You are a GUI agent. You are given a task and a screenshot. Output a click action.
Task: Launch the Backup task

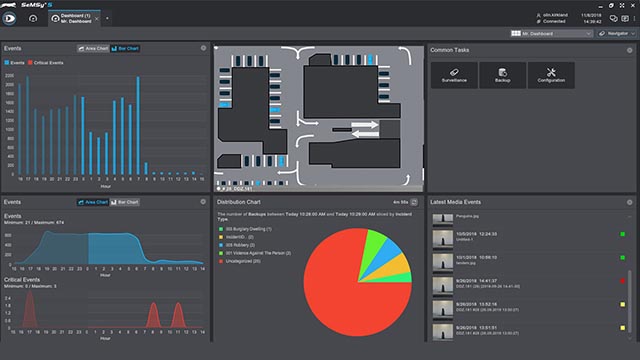[502, 75]
